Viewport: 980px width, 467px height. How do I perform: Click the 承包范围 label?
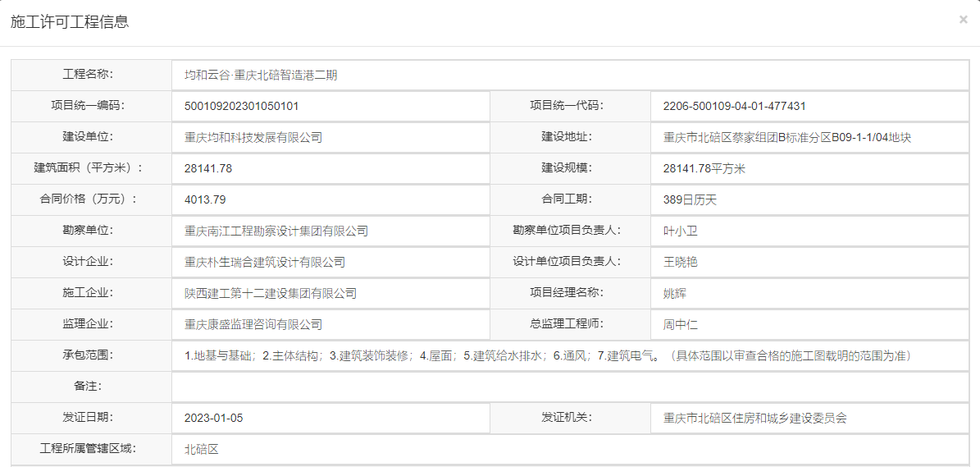click(x=87, y=355)
